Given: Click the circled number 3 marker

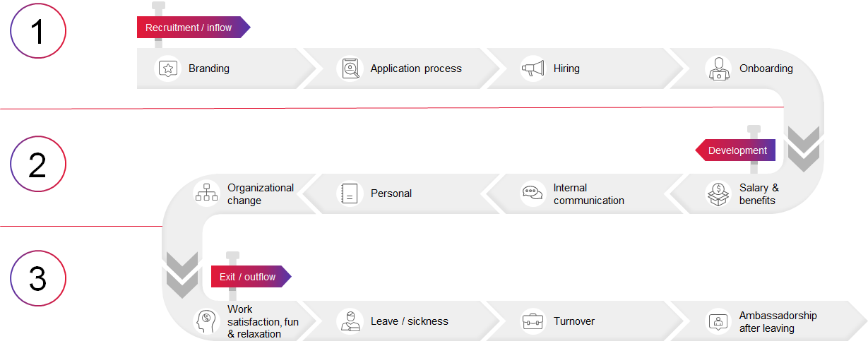Looking at the screenshot, I should click(38, 279).
